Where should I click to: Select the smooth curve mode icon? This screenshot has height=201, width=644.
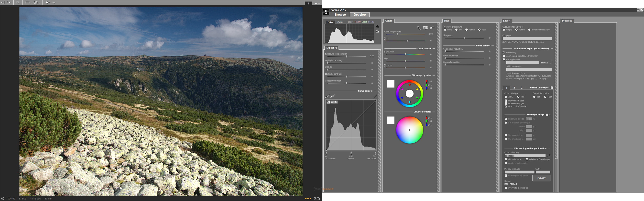click(333, 96)
